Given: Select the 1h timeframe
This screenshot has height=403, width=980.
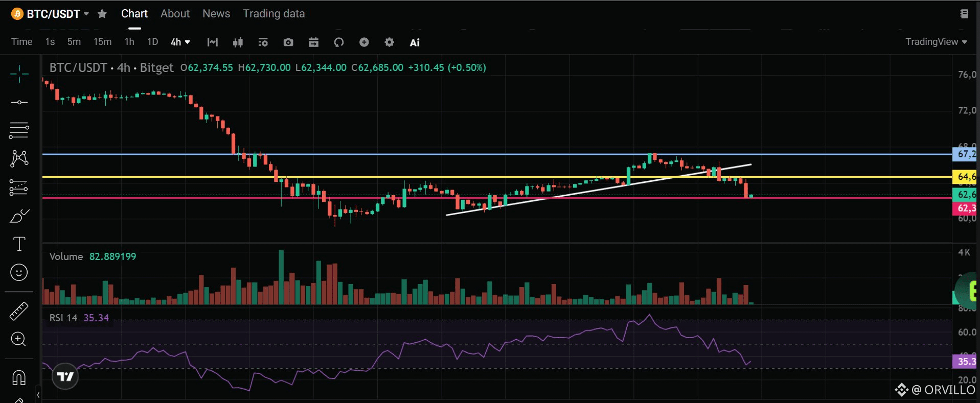Looking at the screenshot, I should point(129,42).
